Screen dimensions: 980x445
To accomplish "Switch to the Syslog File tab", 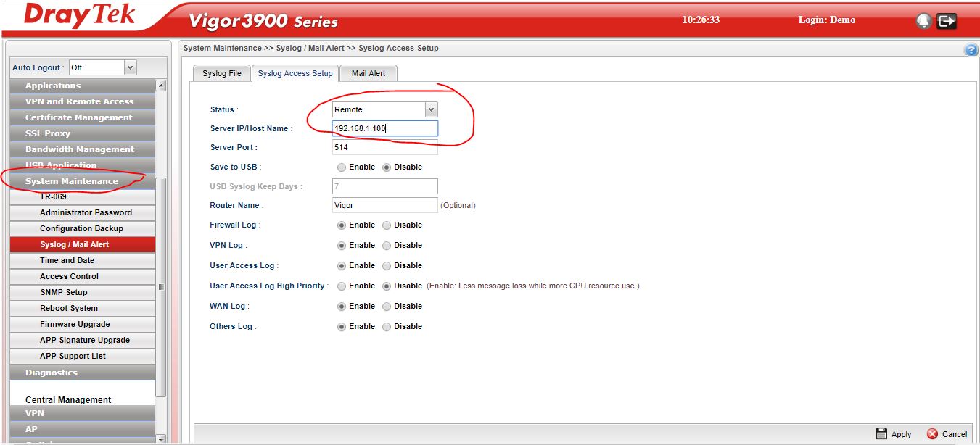I will 222,73.
